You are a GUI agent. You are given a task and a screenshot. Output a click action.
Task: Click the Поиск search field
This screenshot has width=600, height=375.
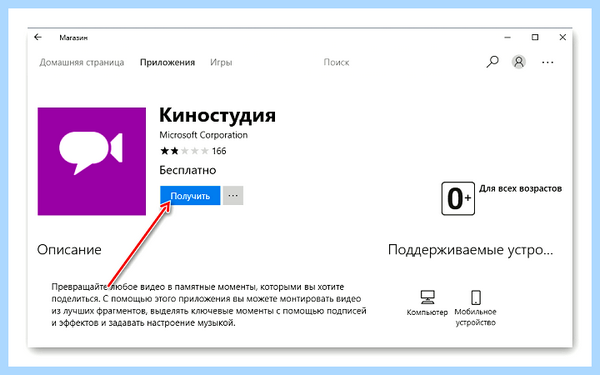(x=336, y=62)
